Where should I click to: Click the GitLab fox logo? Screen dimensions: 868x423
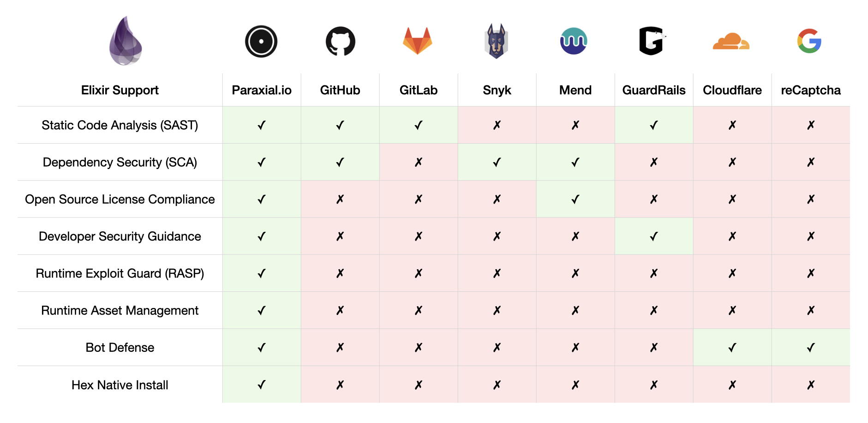[x=418, y=41]
